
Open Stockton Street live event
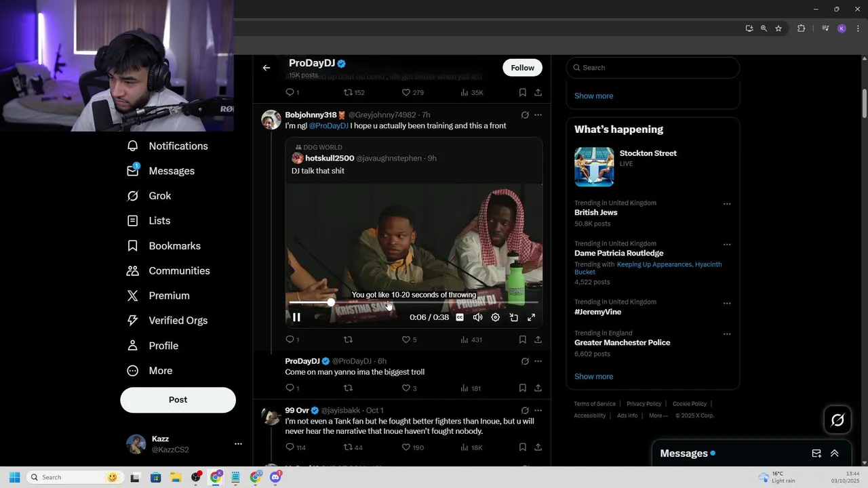652,166
